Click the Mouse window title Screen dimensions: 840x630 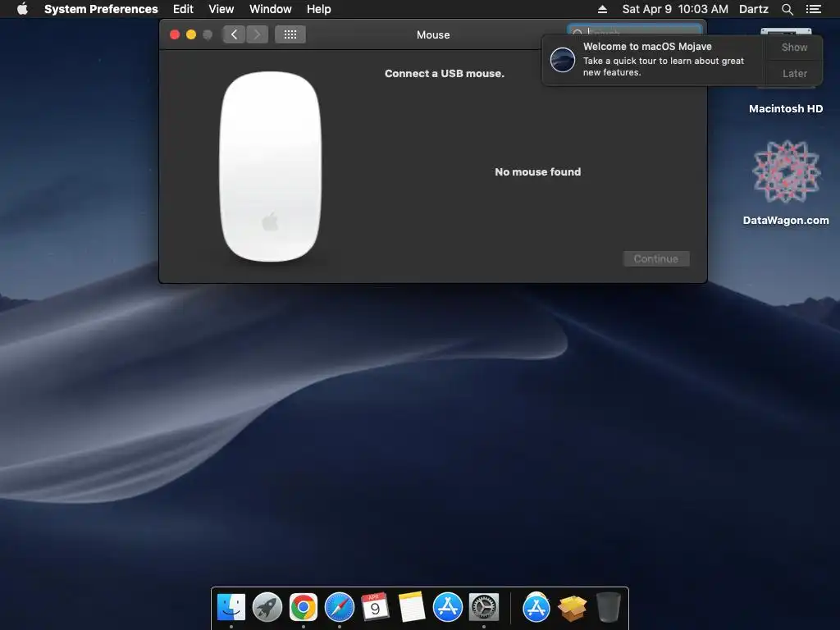[433, 34]
